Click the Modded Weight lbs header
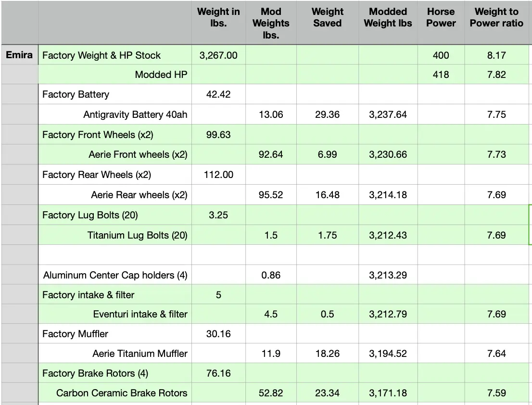 point(388,18)
